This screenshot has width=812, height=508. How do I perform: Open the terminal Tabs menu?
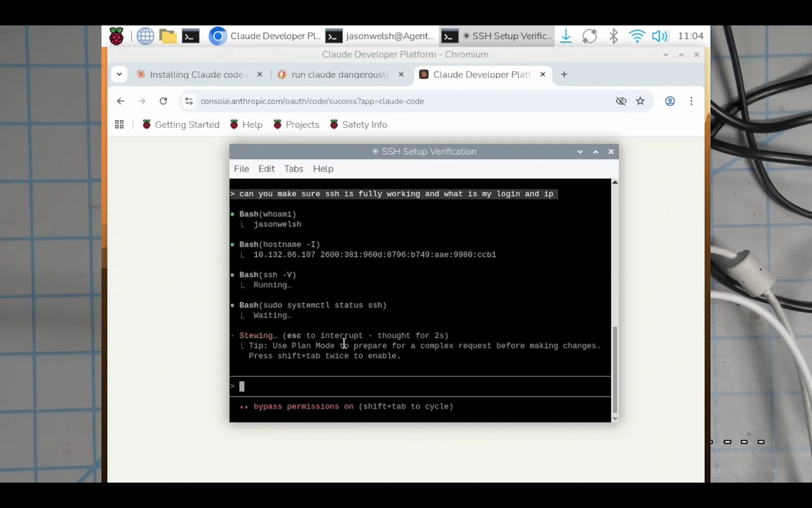pyautogui.click(x=293, y=169)
